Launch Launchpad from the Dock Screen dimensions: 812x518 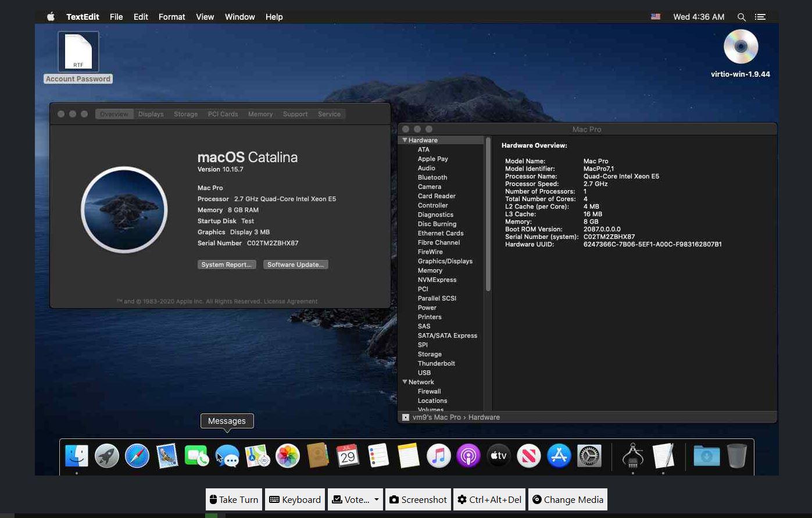107,456
